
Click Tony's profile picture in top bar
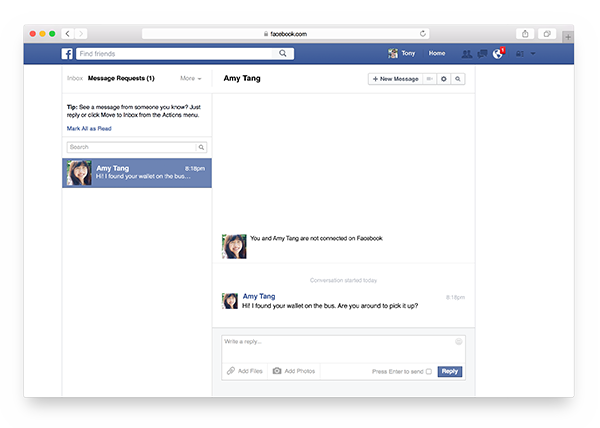tap(393, 54)
